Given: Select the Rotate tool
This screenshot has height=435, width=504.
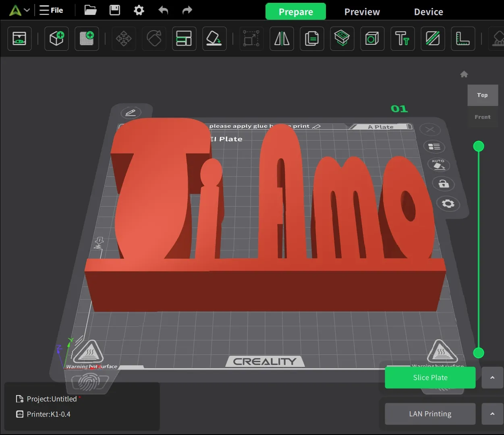Looking at the screenshot, I should pos(154,39).
